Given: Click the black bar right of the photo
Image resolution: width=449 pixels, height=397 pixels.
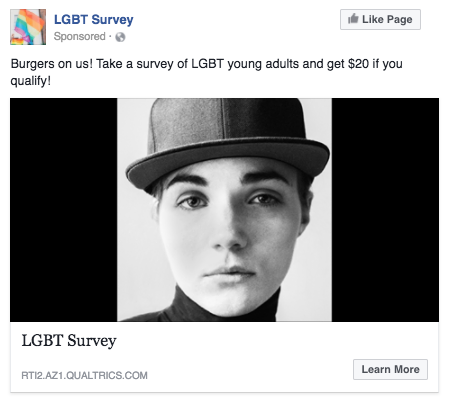Looking at the screenshot, I should tap(385, 210).
